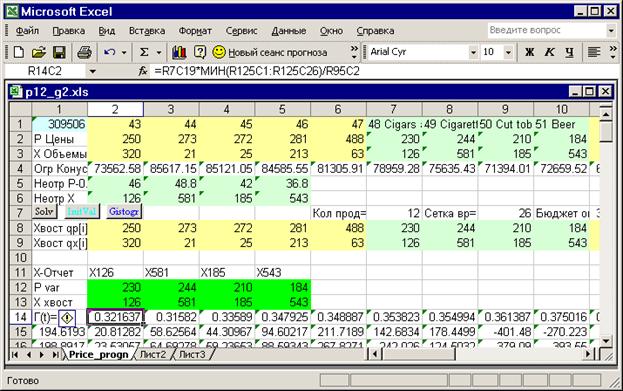Select column header 2
Screen dimensions: 623x391
pyautogui.click(x=115, y=109)
